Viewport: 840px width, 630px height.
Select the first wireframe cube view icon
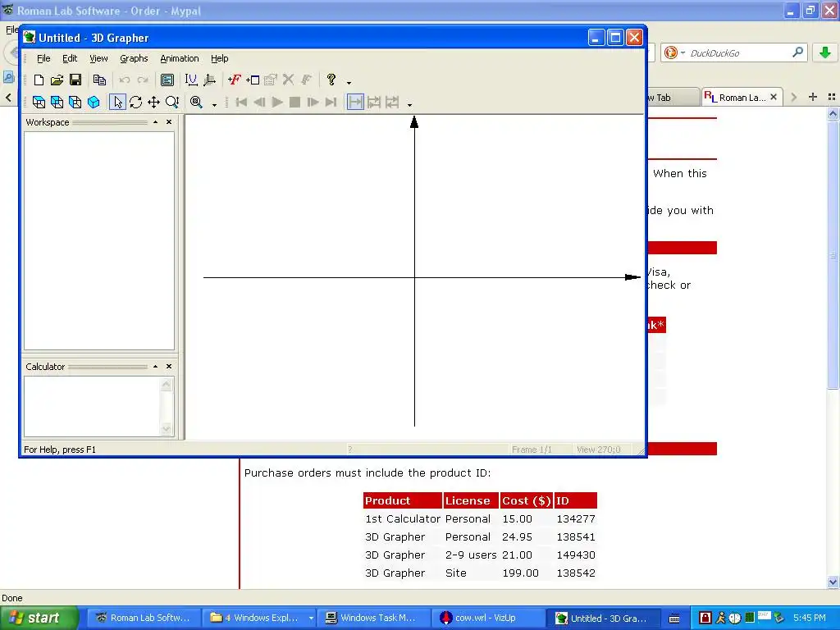point(39,102)
